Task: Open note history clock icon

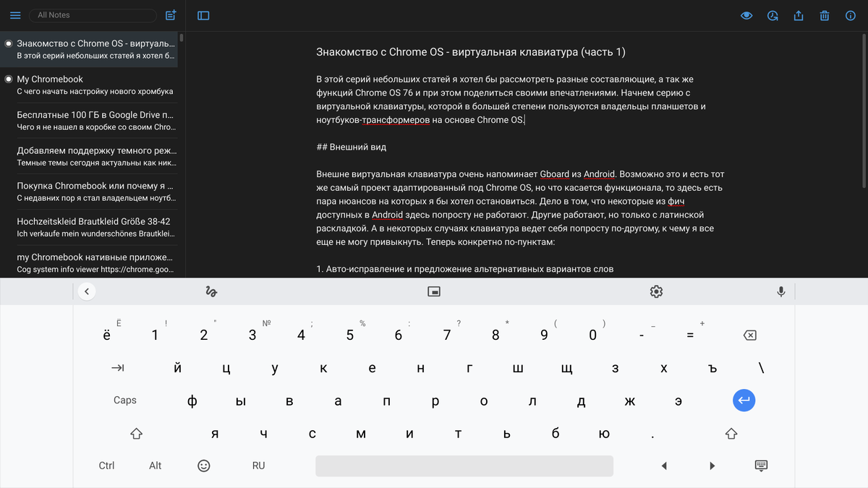Action: [x=773, y=15]
